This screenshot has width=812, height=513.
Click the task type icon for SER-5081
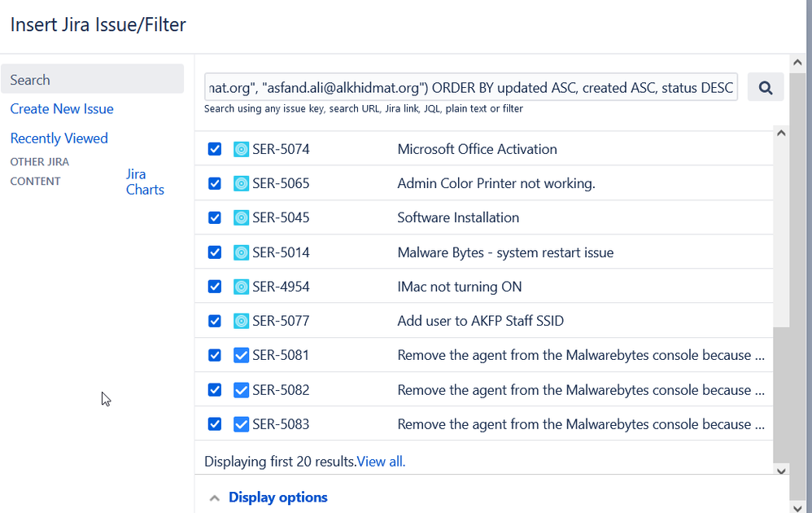tap(241, 355)
